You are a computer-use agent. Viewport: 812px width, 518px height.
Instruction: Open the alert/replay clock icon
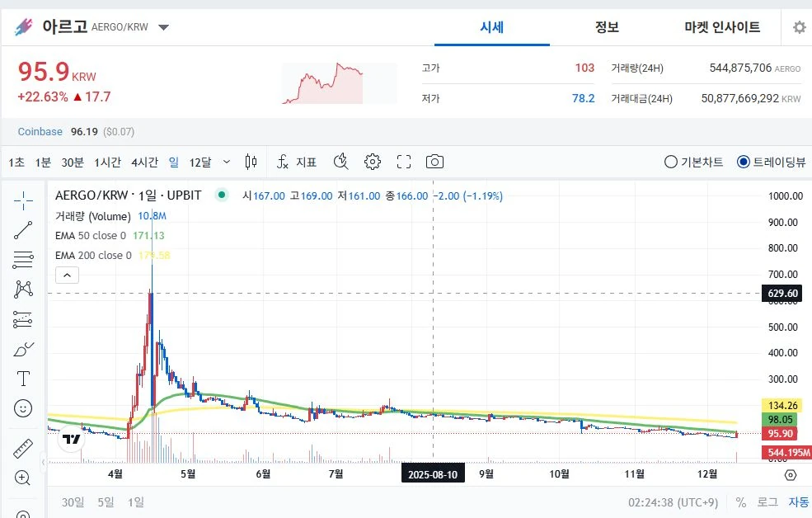pos(340,162)
